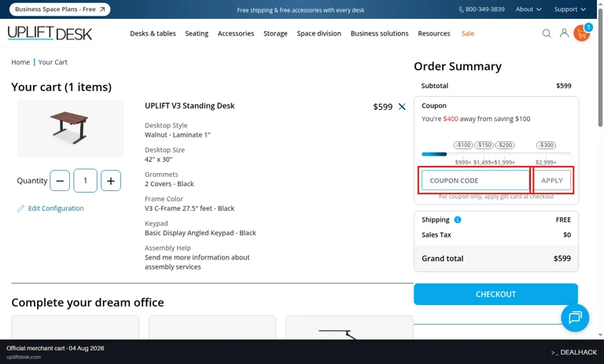
Task: Click the COUPON CODE input field
Action: coord(476,180)
